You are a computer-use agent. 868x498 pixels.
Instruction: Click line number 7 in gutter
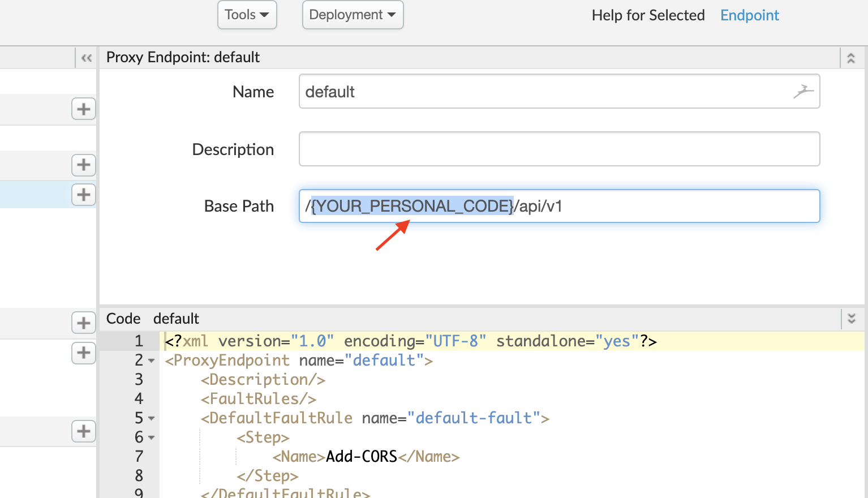139,457
